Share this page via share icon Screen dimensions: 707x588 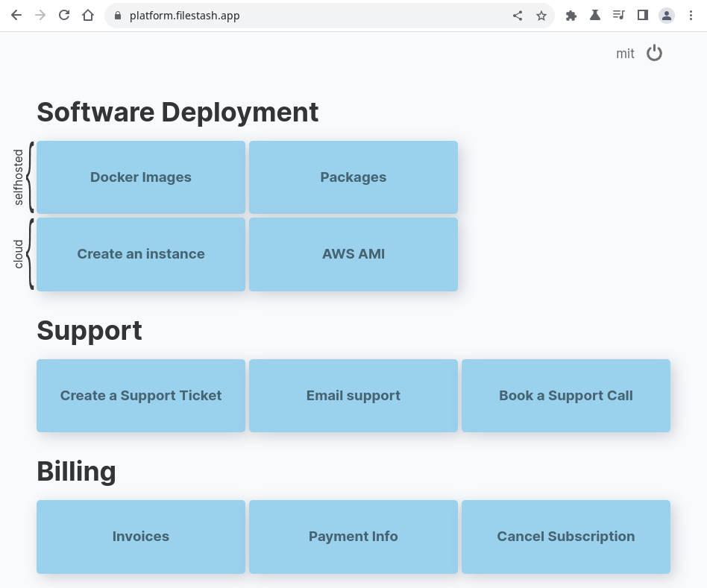coord(518,15)
